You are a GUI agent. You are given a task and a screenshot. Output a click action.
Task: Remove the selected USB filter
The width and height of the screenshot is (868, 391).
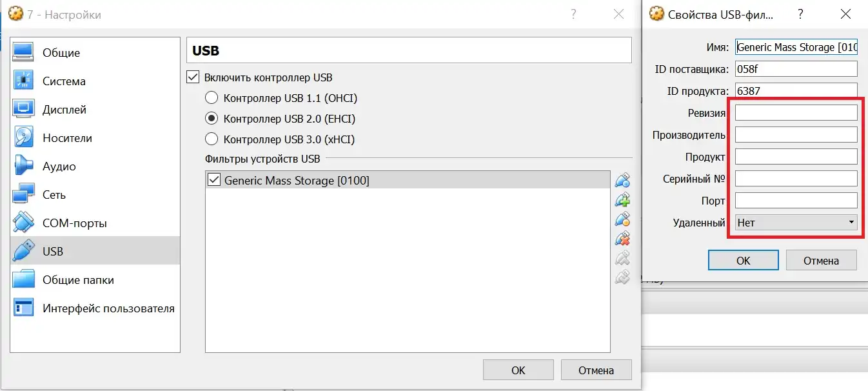point(622,239)
